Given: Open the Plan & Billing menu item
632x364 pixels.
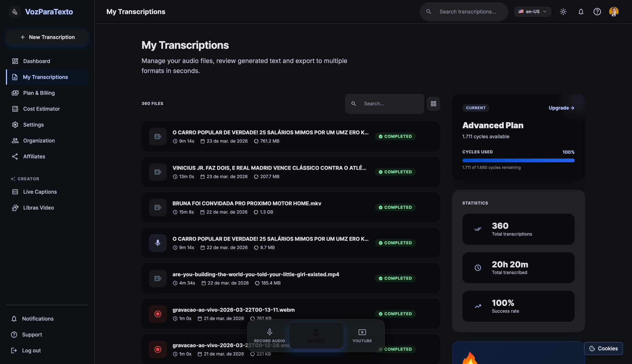Looking at the screenshot, I should (39, 93).
